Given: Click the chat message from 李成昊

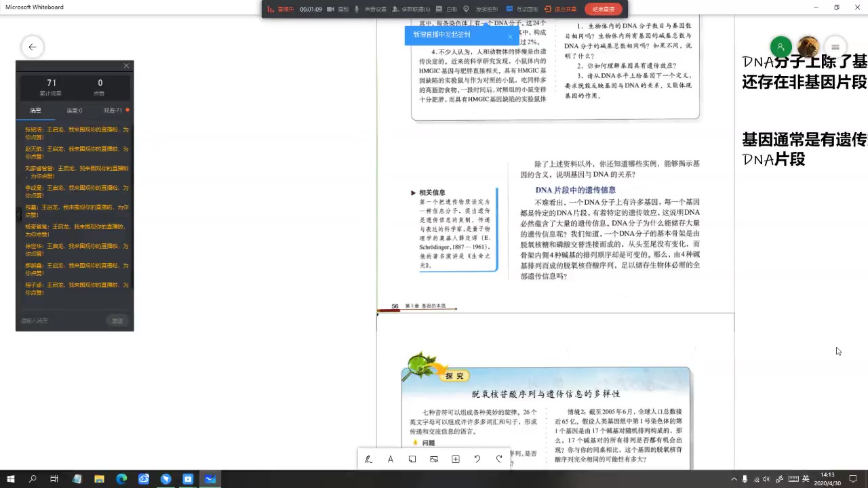Looking at the screenshot, I should pos(77,191).
